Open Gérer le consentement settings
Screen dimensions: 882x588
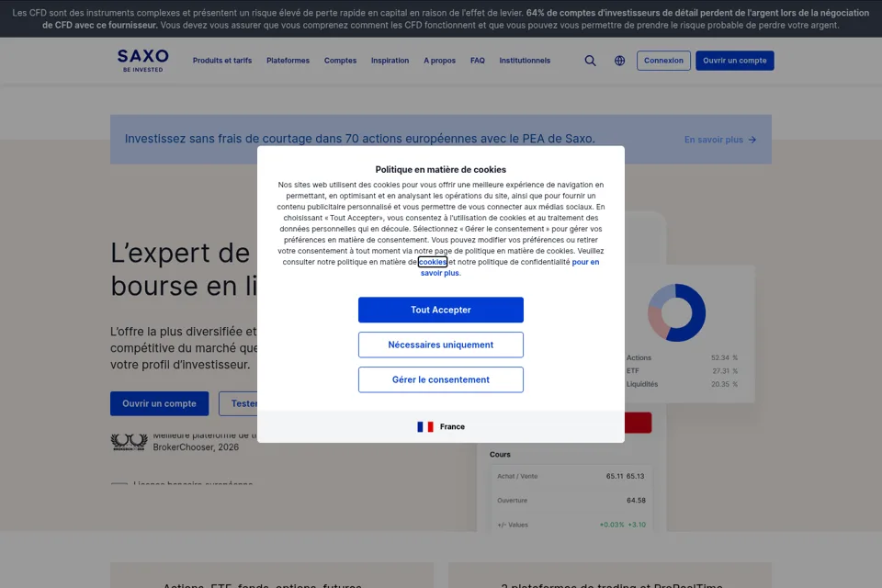440,379
